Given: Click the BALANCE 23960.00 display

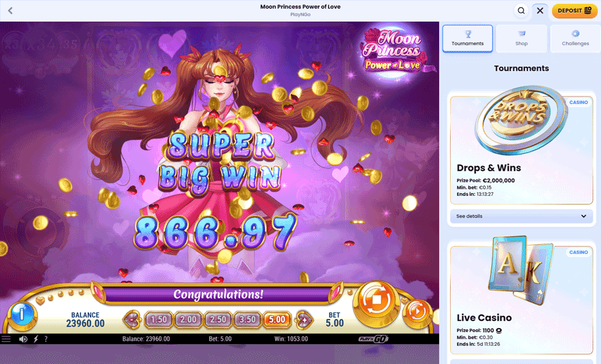Looking at the screenshot, I should (x=85, y=320).
